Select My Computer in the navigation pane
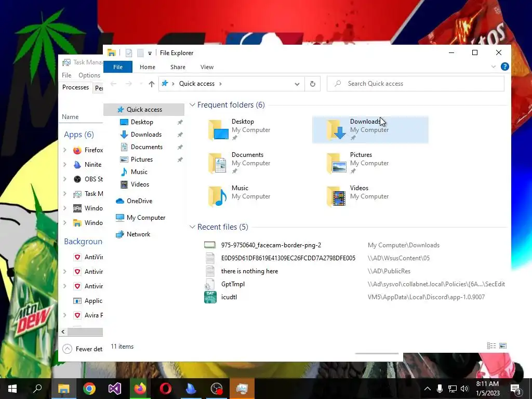Image resolution: width=532 pixels, height=399 pixels. [145, 218]
